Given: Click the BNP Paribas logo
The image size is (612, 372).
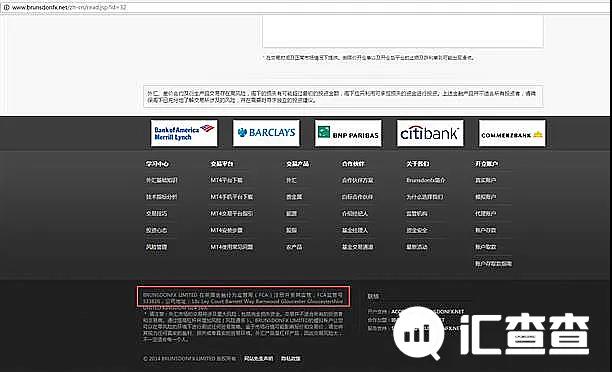Looking at the screenshot, I should click(x=348, y=133).
